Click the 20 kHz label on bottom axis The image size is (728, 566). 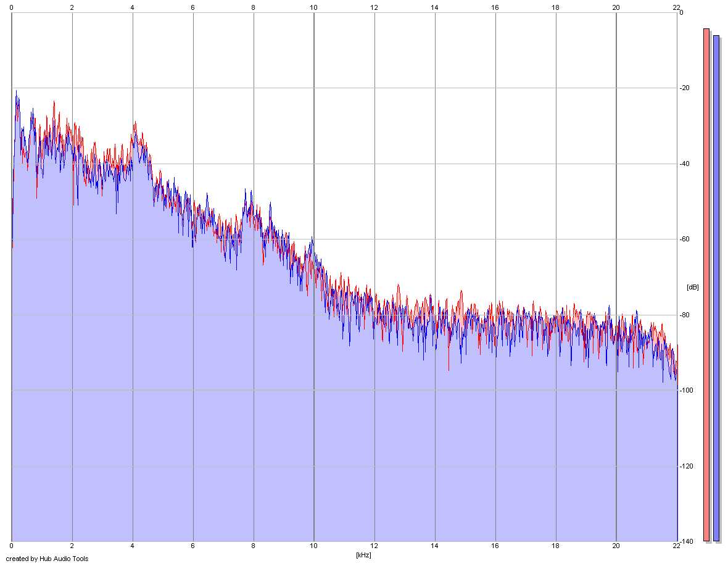(x=616, y=546)
